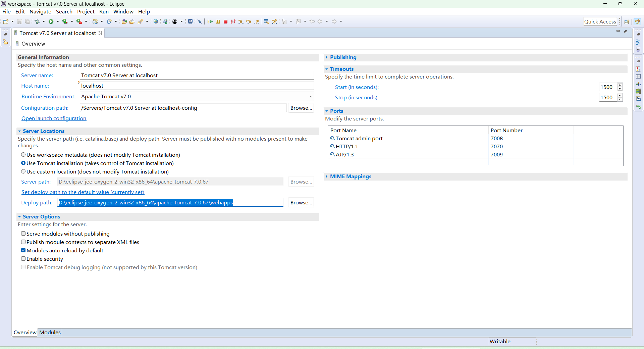Open the Task List view icon in right trim

click(x=638, y=49)
